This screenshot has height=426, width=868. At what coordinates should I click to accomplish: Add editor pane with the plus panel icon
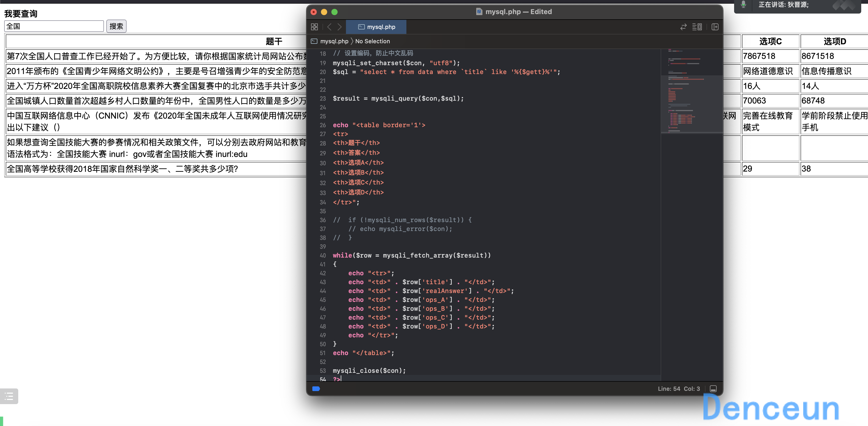coord(715,27)
